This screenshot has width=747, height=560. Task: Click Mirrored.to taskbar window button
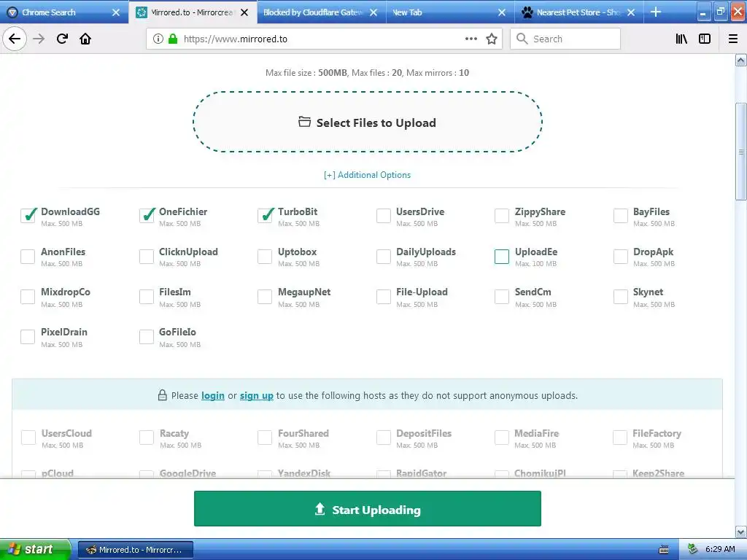[x=135, y=550]
